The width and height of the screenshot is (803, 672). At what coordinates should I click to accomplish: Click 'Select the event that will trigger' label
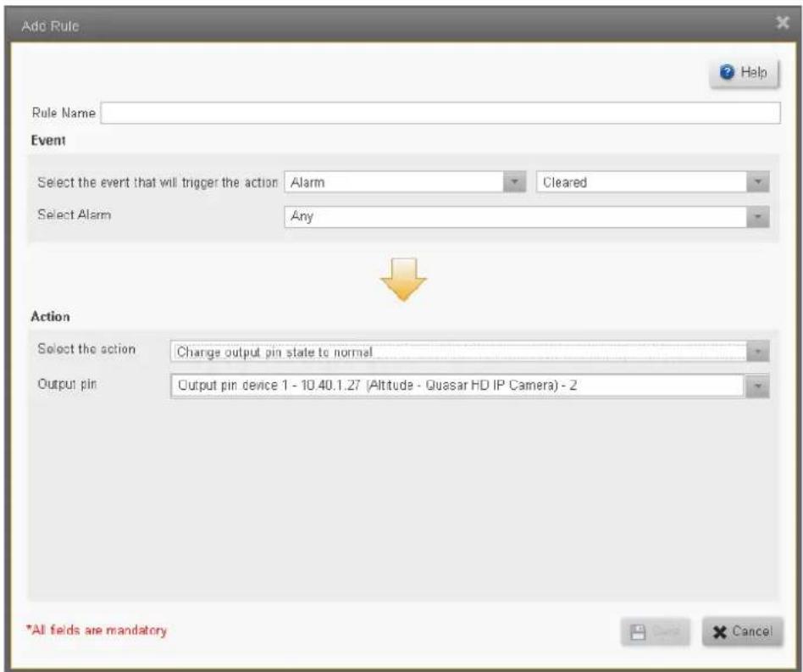(x=158, y=182)
